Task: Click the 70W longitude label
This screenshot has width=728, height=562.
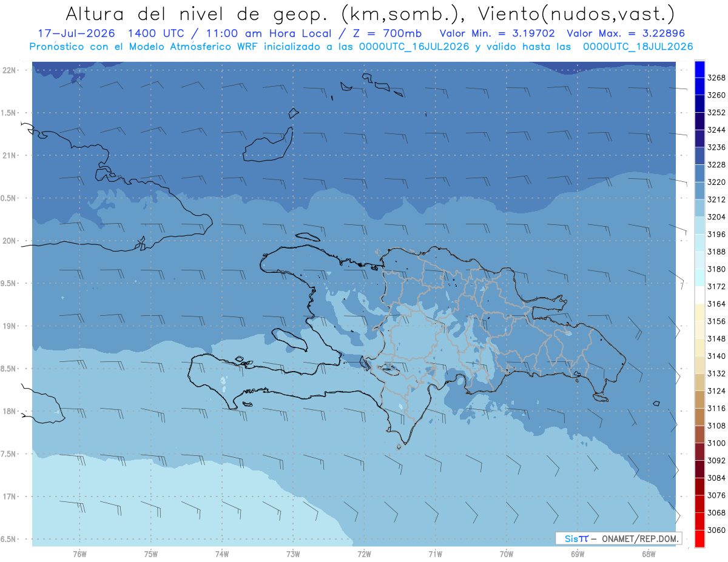Action: click(x=507, y=554)
